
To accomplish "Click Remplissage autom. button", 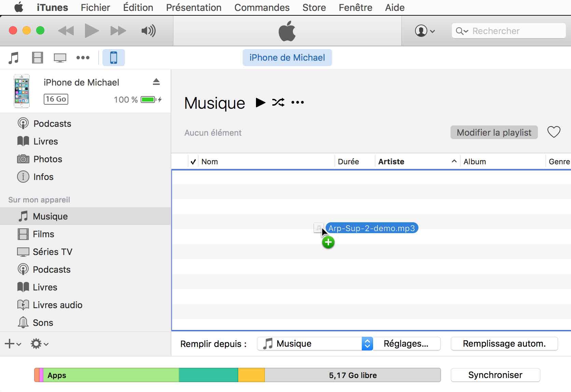I will coord(504,344).
